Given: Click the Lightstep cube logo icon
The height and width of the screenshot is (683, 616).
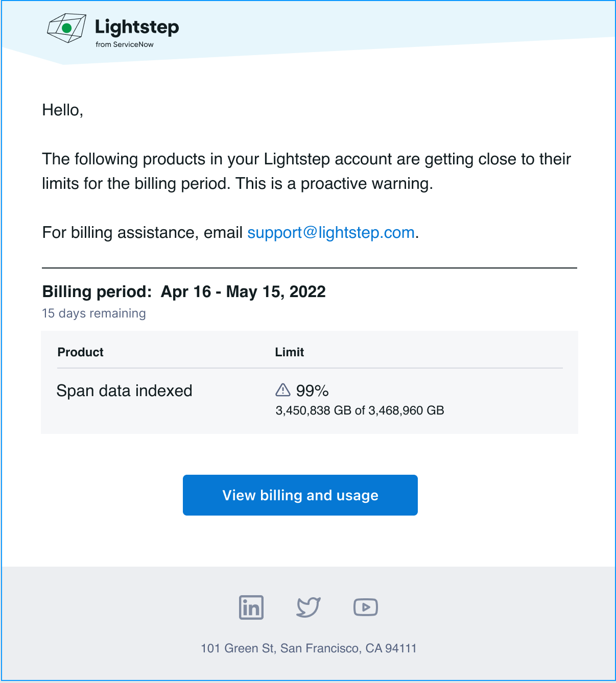Looking at the screenshot, I should pos(66,28).
